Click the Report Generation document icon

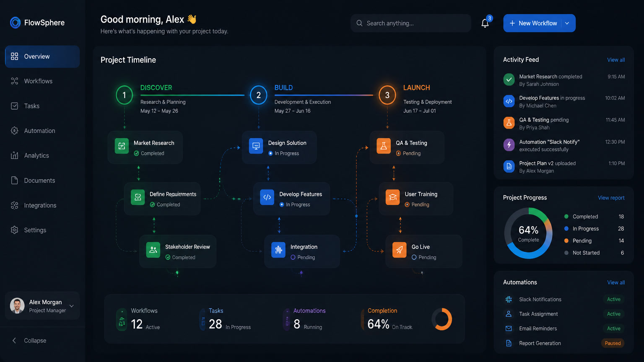click(509, 343)
